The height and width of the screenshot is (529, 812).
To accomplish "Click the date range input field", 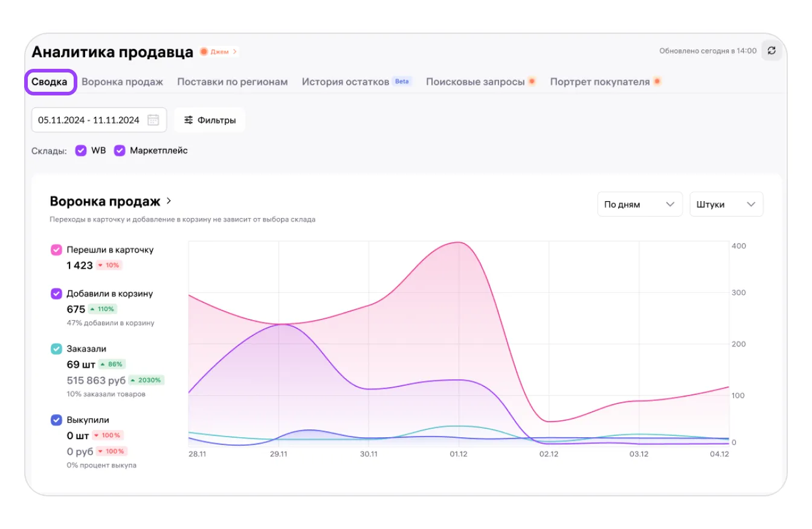I will click(x=89, y=120).
